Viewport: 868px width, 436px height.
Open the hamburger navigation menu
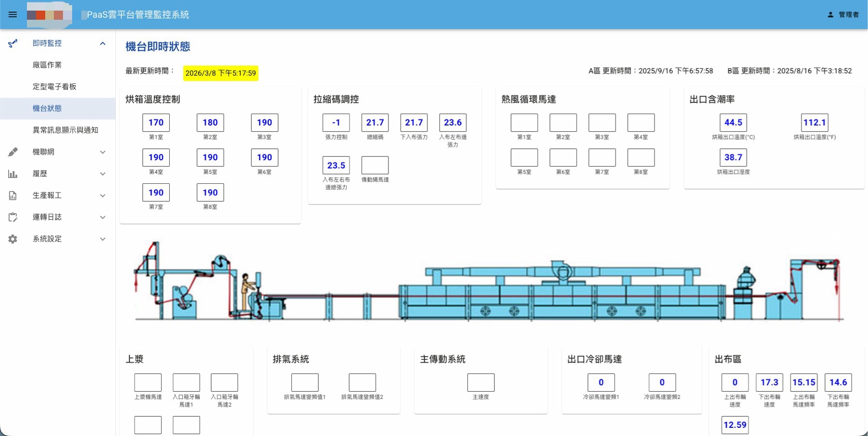click(13, 14)
